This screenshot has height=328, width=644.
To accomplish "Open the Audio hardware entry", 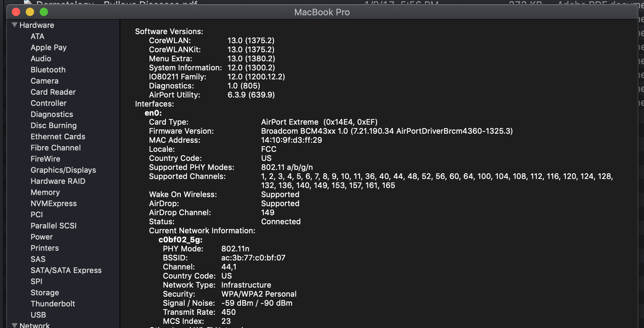I will (x=41, y=58).
